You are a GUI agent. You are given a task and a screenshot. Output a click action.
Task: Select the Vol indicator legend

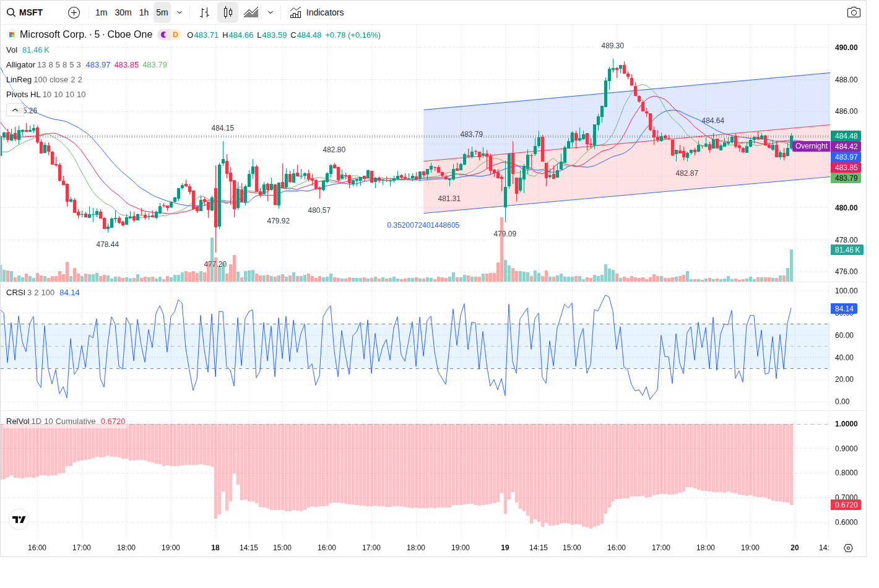(x=12, y=50)
